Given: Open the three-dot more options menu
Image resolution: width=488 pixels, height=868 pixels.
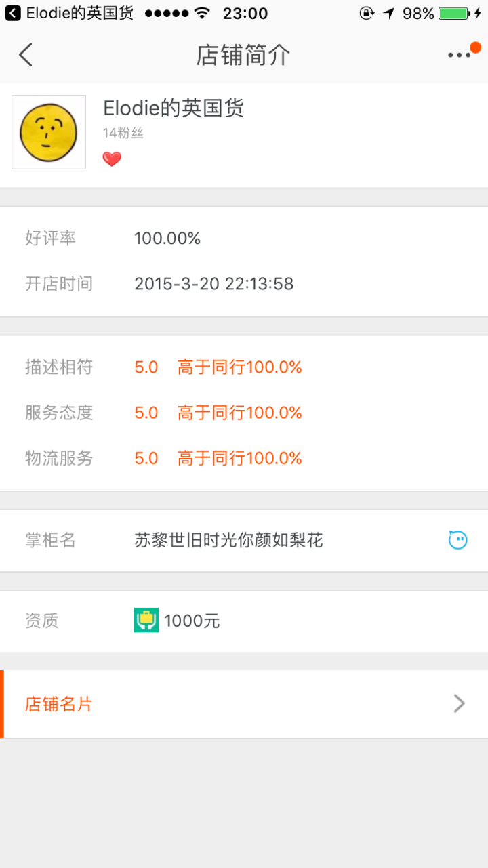Looking at the screenshot, I should coord(459,55).
